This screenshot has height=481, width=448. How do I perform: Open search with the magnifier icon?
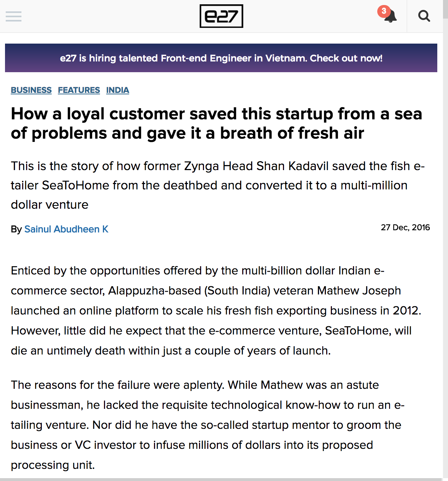point(424,16)
